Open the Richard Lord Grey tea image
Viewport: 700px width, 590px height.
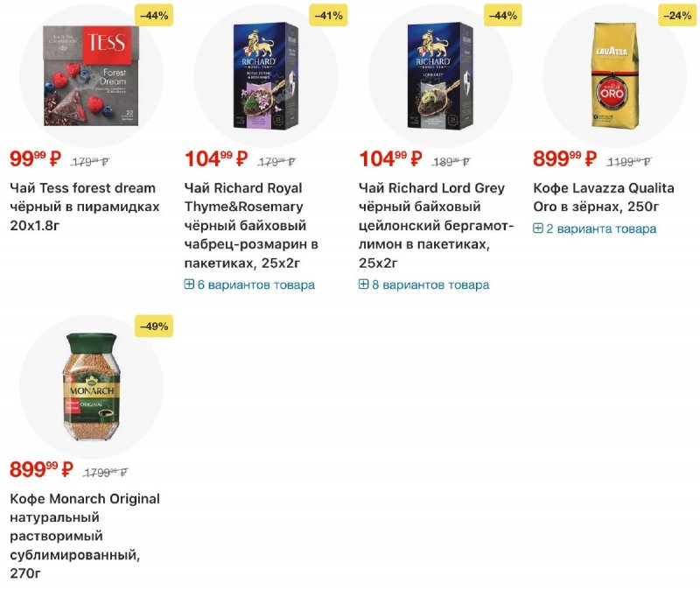tap(439, 74)
